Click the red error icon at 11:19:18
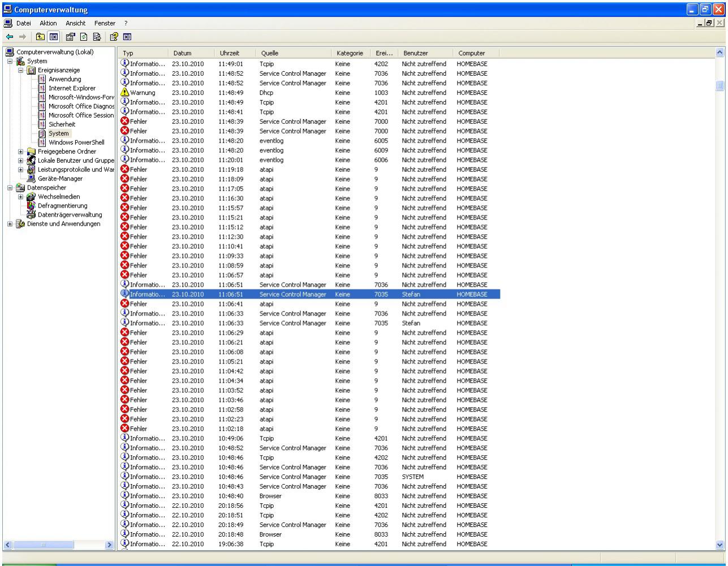This screenshot has width=728, height=566. [x=125, y=169]
